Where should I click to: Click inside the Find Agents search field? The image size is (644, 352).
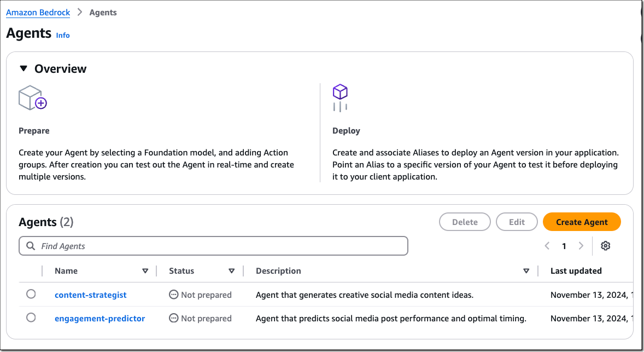click(164, 246)
